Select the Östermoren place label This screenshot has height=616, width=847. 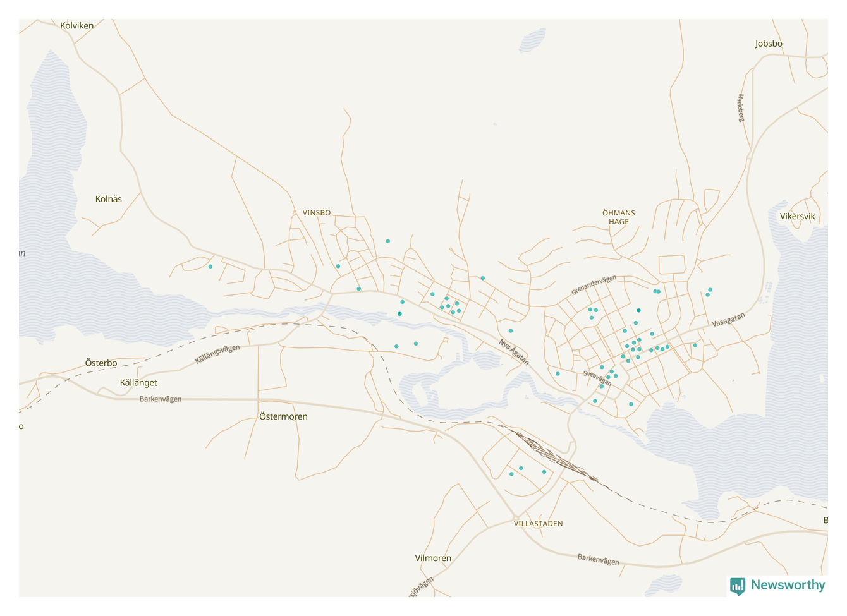click(x=283, y=416)
